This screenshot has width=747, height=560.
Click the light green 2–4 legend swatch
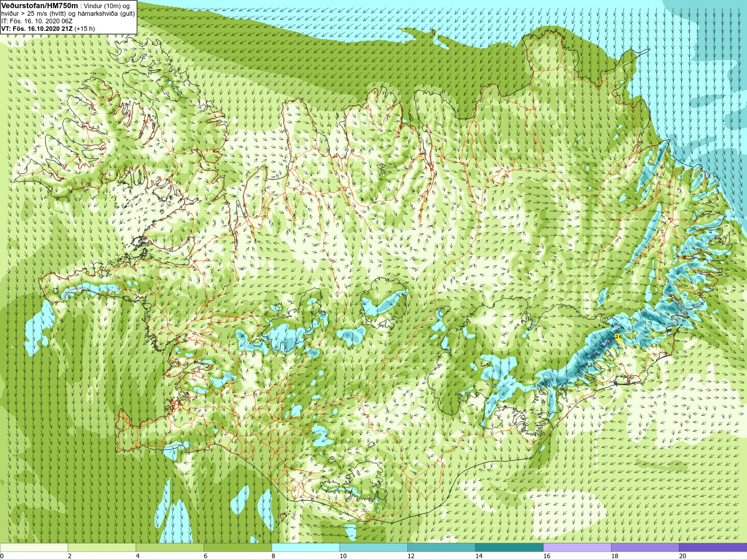(102, 548)
